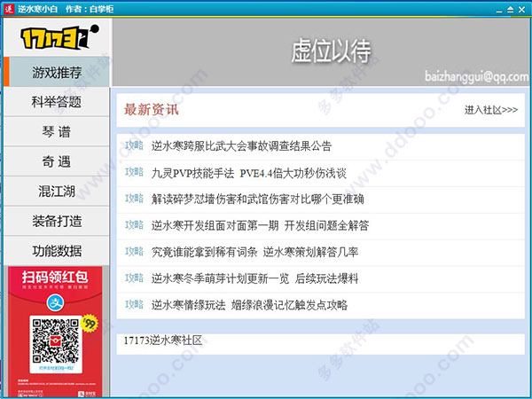Viewport: 532px width, 399px height.
Task: Click the Alipay icon on the ad
Action: (x=55, y=302)
